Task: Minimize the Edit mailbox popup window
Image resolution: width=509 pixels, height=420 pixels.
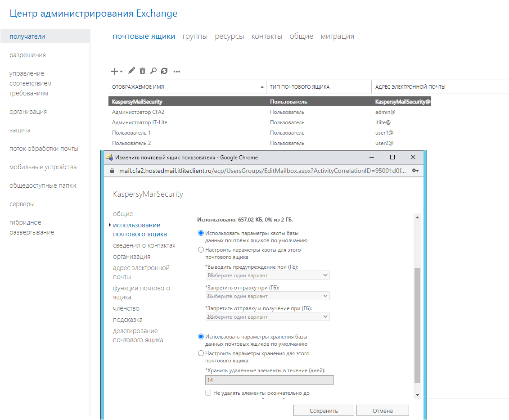Action: [372, 157]
